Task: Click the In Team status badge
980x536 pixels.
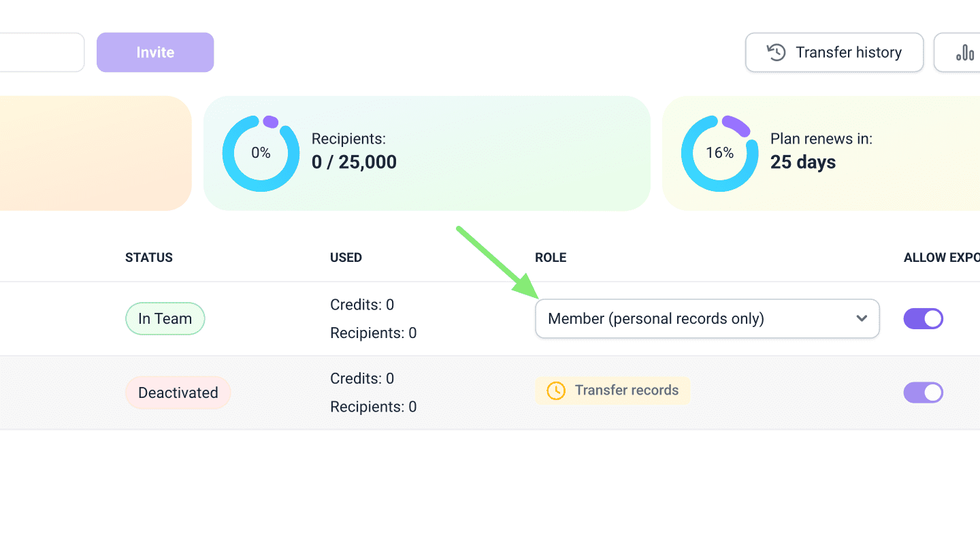Action: (x=165, y=318)
